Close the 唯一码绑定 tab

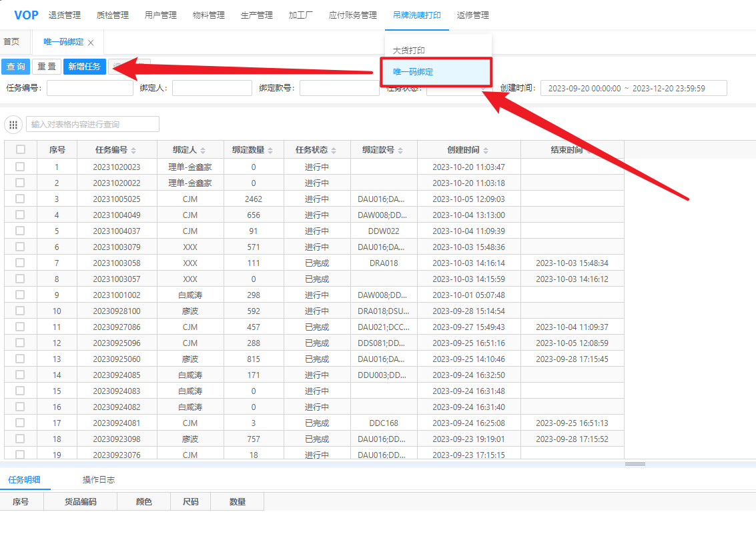pos(91,43)
